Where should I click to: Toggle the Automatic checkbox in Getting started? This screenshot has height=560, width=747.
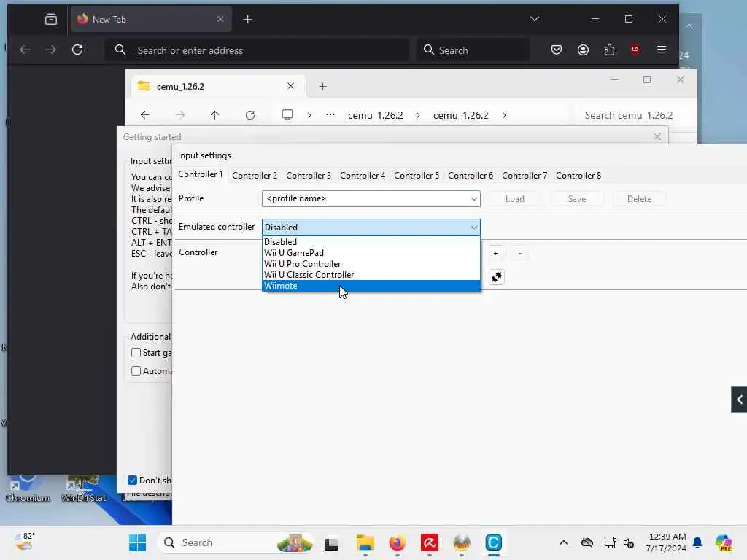pyautogui.click(x=136, y=371)
